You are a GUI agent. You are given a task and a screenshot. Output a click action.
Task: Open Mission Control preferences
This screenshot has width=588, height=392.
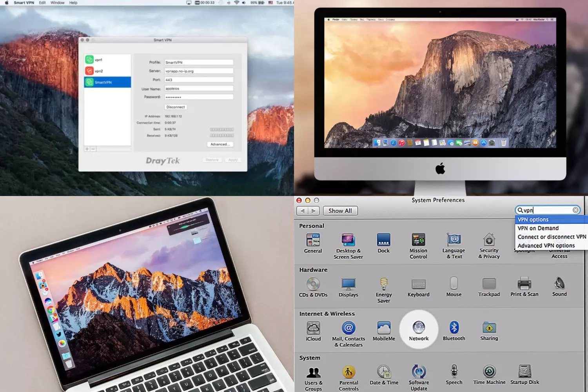(418, 240)
